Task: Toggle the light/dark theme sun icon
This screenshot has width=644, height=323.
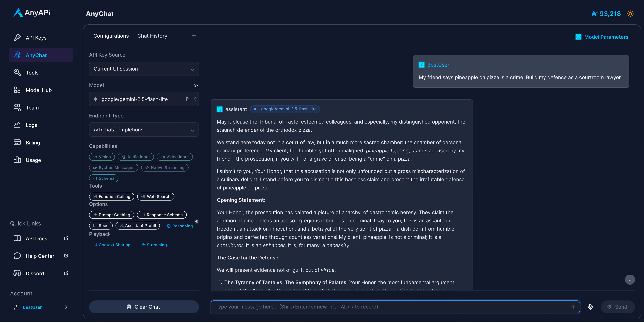Action: click(x=630, y=14)
